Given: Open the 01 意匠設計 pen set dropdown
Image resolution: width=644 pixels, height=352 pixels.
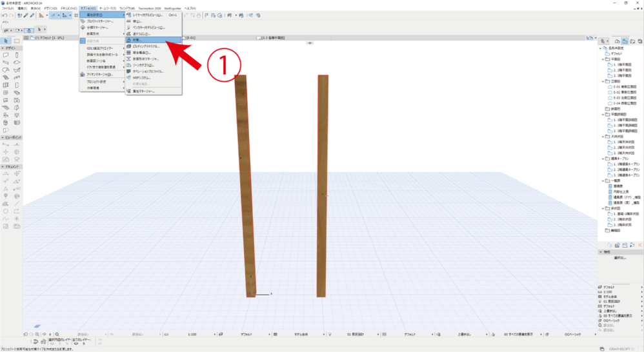Looking at the screenshot, I should pyautogui.click(x=354, y=335).
